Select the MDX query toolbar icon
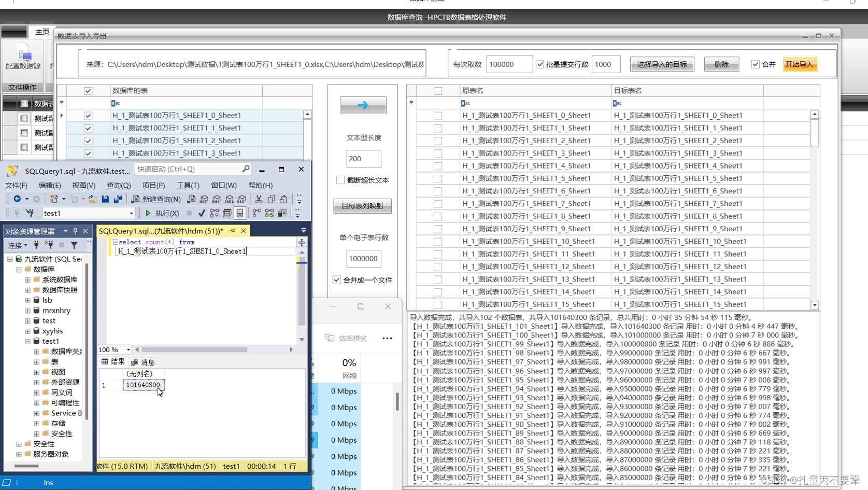The image size is (868, 490). (x=204, y=200)
